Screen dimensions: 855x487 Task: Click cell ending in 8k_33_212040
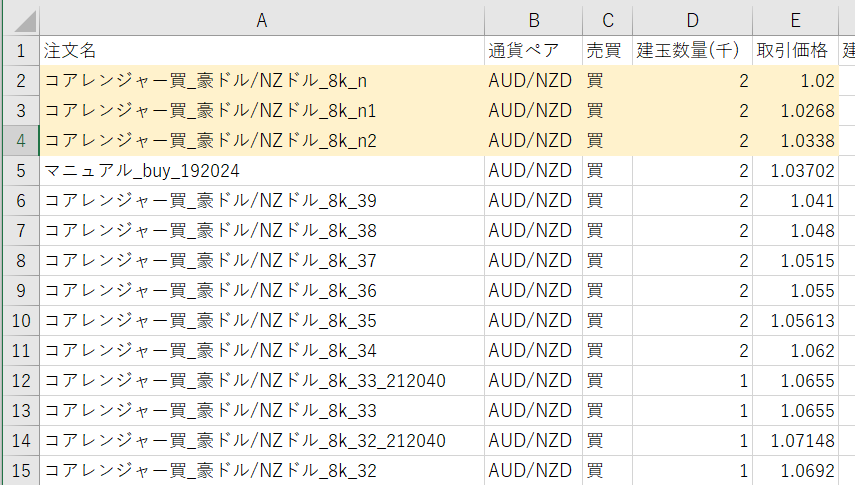[x=262, y=381]
